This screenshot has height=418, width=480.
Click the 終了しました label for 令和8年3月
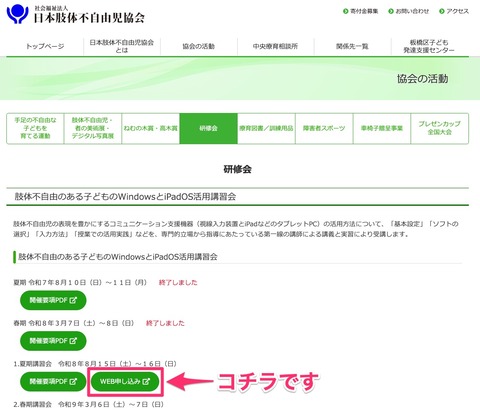point(165,323)
